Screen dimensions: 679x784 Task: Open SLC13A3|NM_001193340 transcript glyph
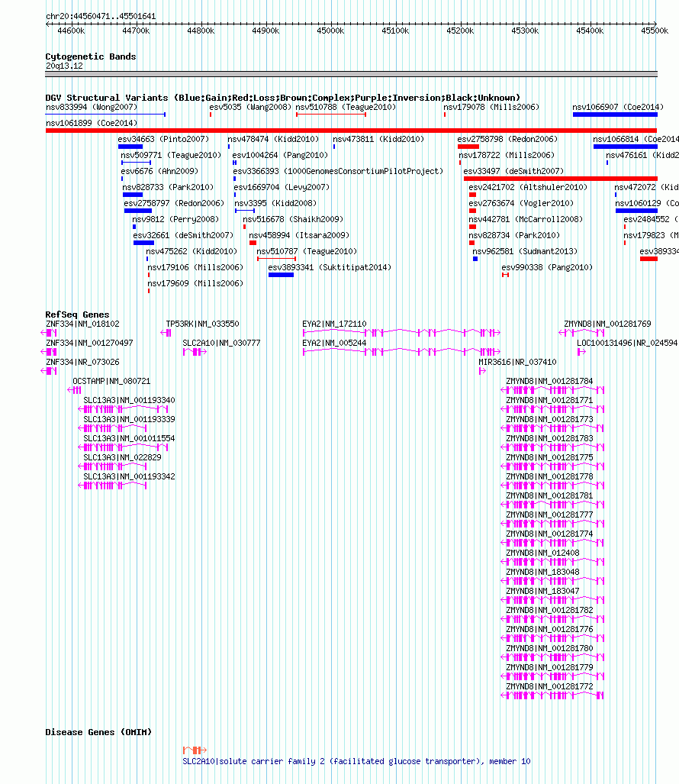click(123, 409)
